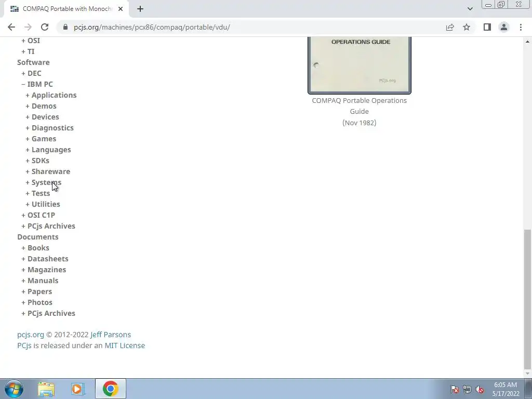This screenshot has height=399, width=532.
Task: Open Chrome's three-dot menu
Action: [521, 27]
